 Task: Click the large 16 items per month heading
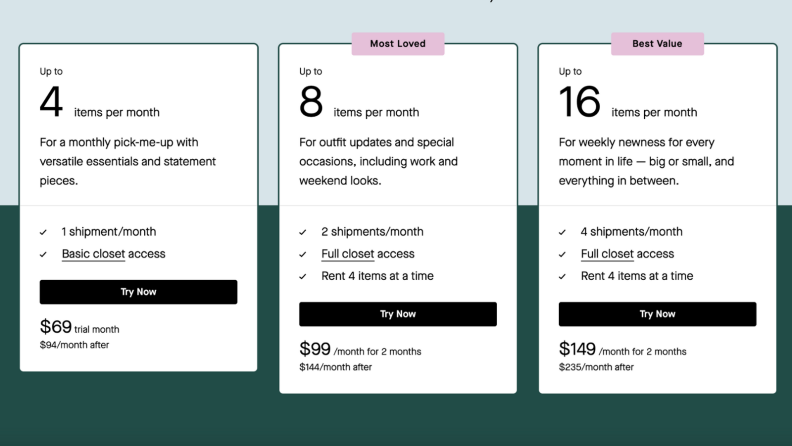click(628, 103)
